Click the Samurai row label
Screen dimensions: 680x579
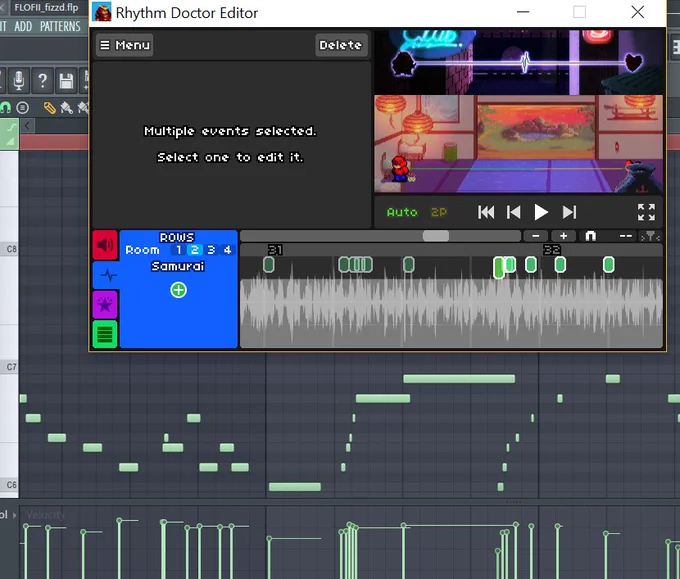(178, 266)
